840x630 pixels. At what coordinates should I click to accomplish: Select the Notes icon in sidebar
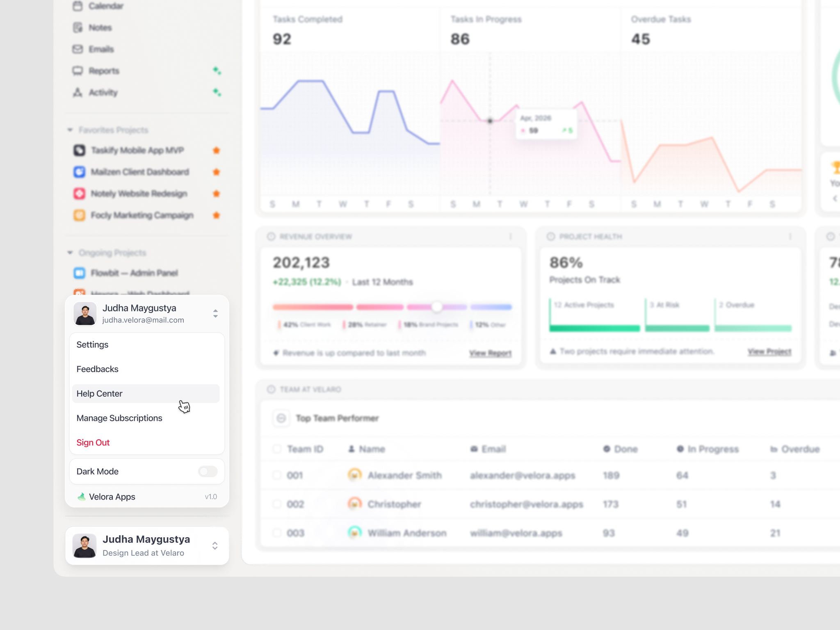78,27
